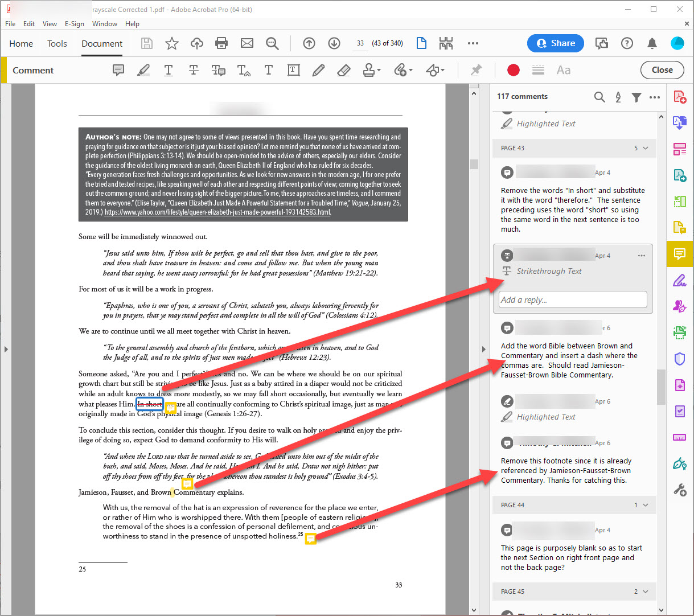Click the Print file icon
This screenshot has height=616, width=694.
click(221, 43)
